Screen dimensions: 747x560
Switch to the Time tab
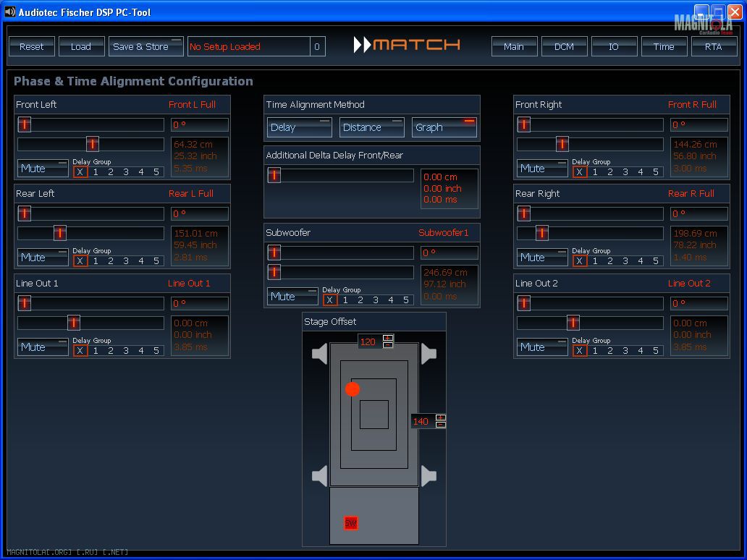[664, 46]
